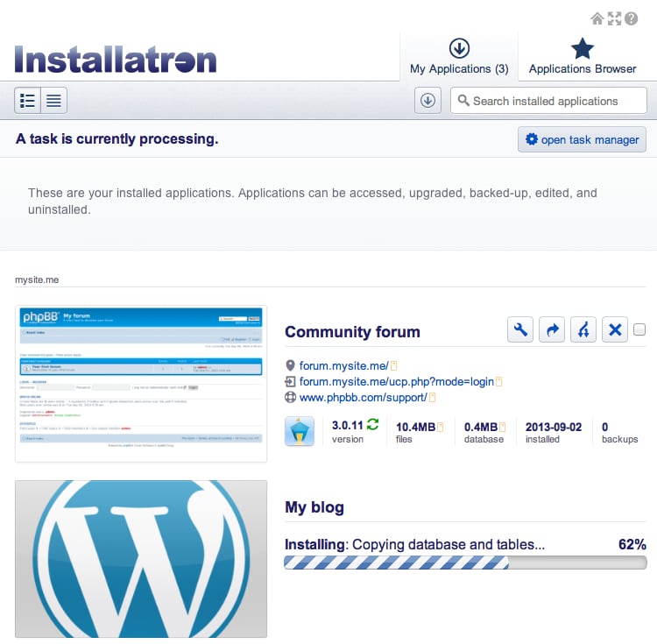Click open task manager button
Screen dimensions: 657x644
pos(582,139)
